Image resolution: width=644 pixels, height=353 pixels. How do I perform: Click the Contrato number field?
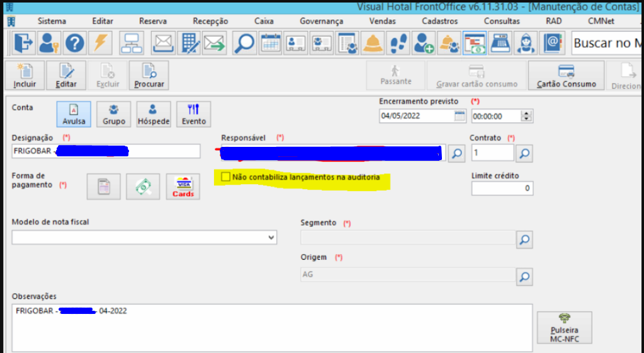click(x=492, y=153)
